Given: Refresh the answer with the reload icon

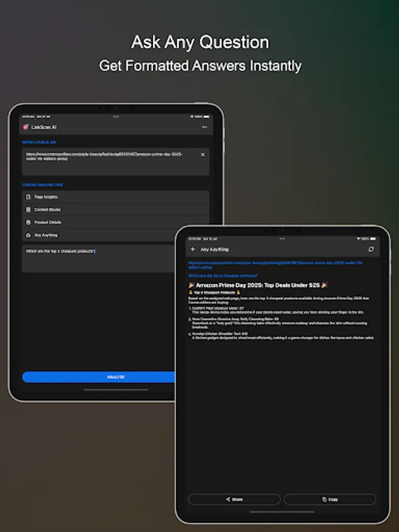Looking at the screenshot, I should coord(371,249).
